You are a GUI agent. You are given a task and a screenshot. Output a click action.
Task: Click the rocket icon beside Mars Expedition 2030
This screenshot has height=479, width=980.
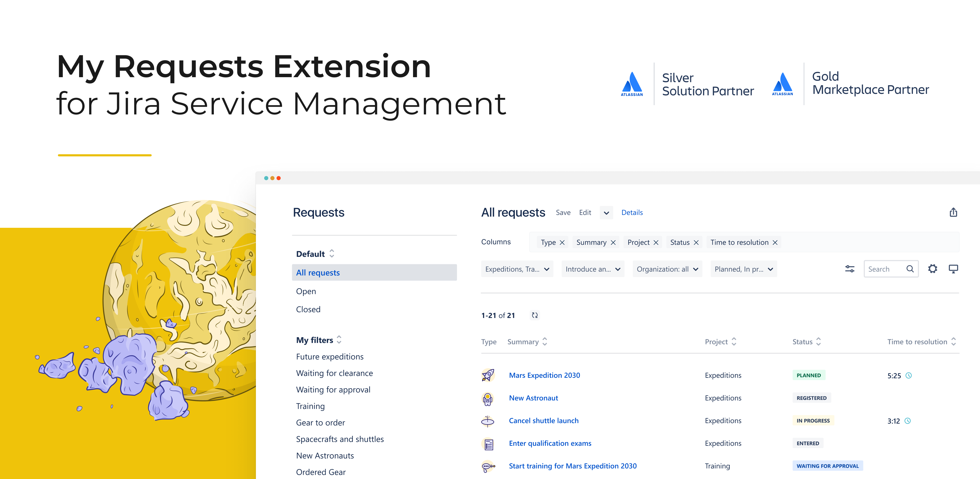point(488,375)
